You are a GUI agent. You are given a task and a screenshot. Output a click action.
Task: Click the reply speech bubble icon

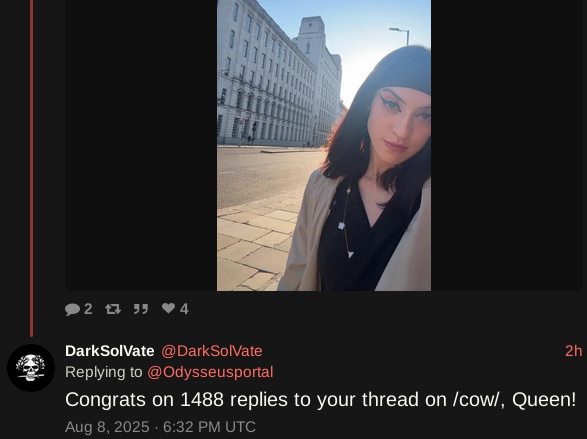click(72, 309)
